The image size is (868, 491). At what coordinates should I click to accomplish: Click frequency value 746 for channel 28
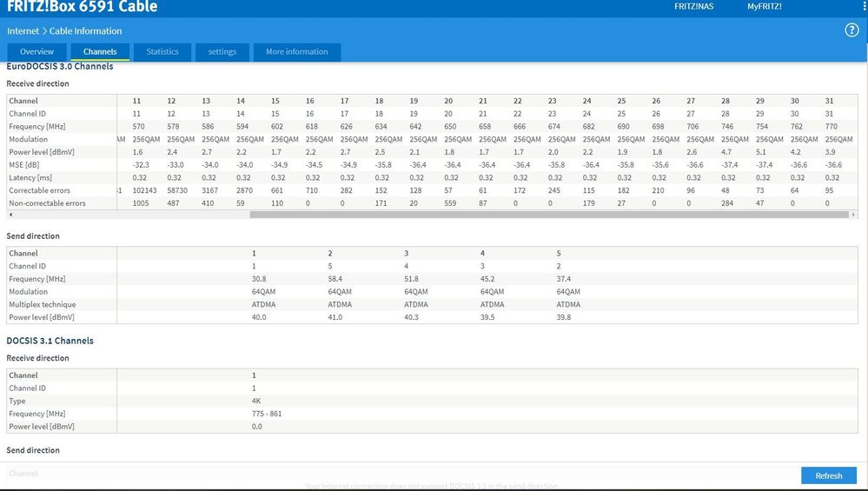pos(727,126)
